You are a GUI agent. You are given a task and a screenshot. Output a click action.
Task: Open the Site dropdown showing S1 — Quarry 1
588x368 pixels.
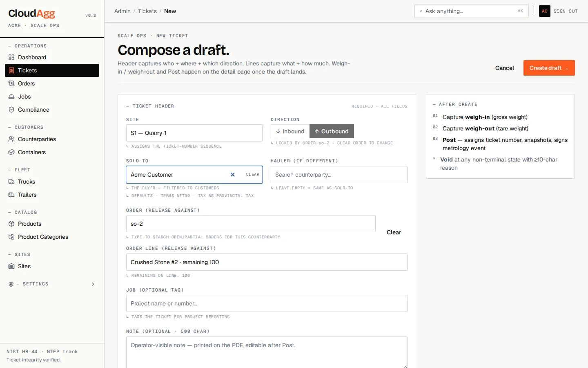point(194,133)
